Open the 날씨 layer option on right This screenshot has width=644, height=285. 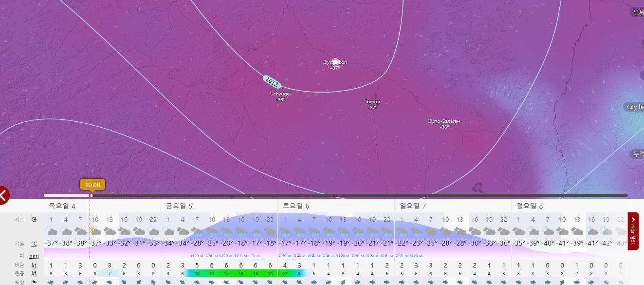637,12
